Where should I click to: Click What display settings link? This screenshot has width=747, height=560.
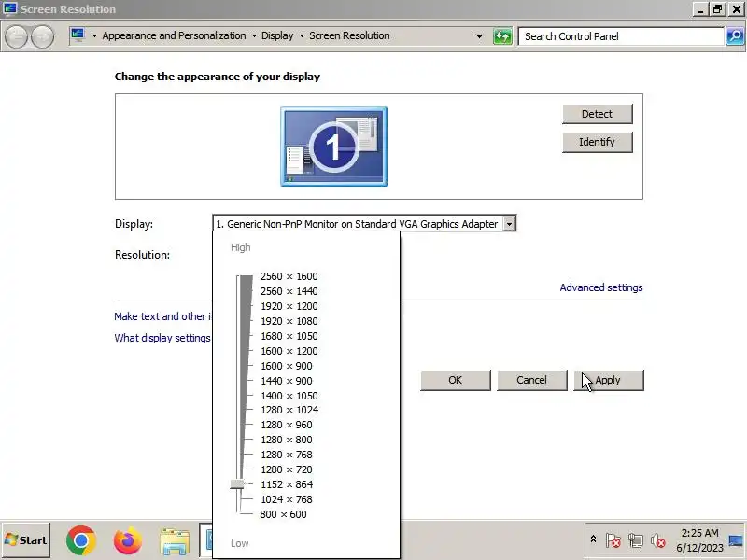162,338
